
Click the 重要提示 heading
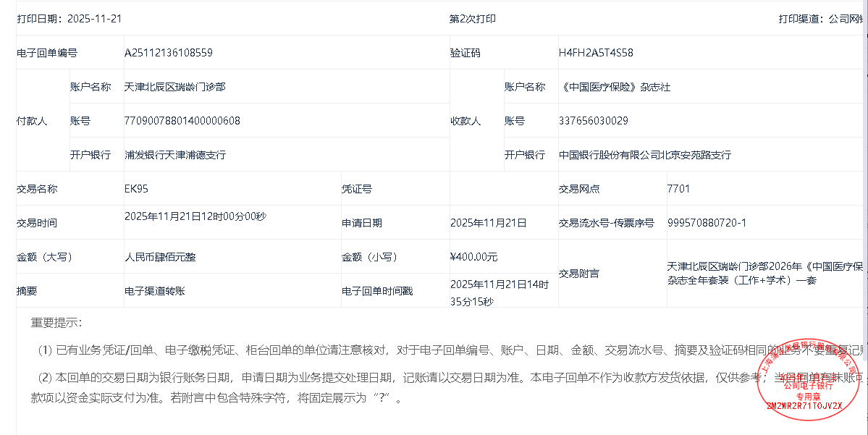[x=56, y=323]
